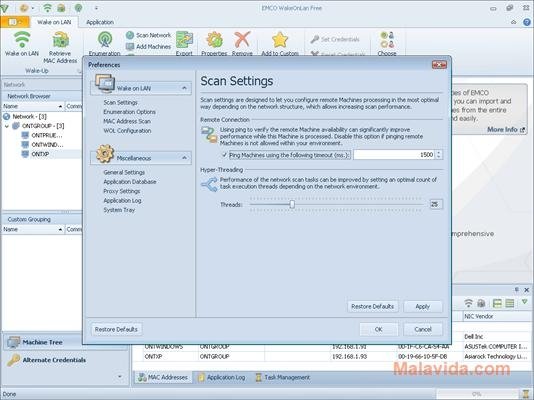Switch to the Application ribbon tab
Image resolution: width=534 pixels, height=400 pixels.
(x=100, y=22)
